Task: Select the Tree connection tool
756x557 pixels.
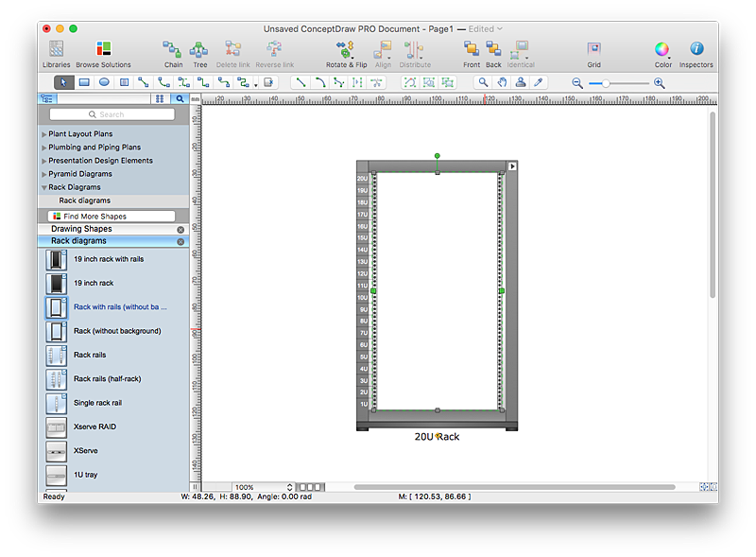Action: [x=199, y=49]
